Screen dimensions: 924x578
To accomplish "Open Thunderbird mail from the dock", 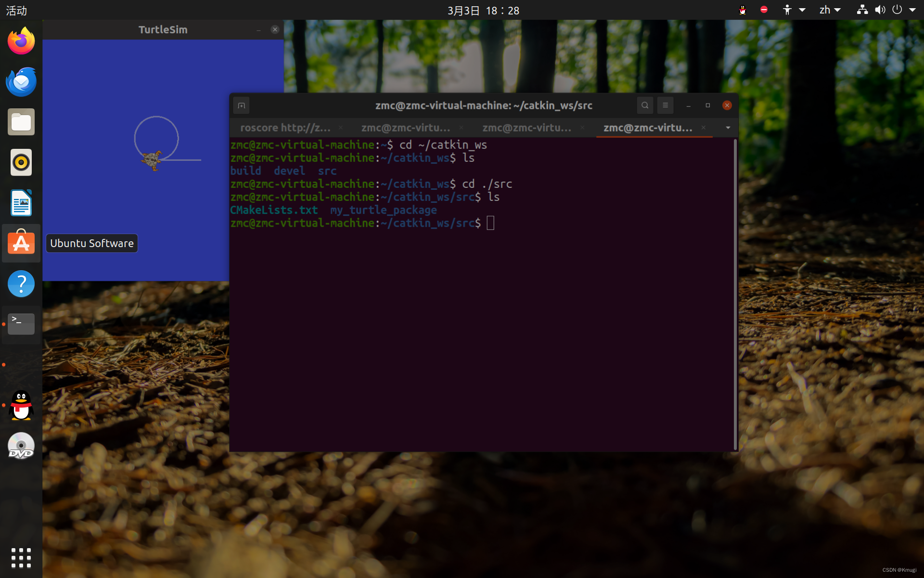I will (x=21, y=82).
